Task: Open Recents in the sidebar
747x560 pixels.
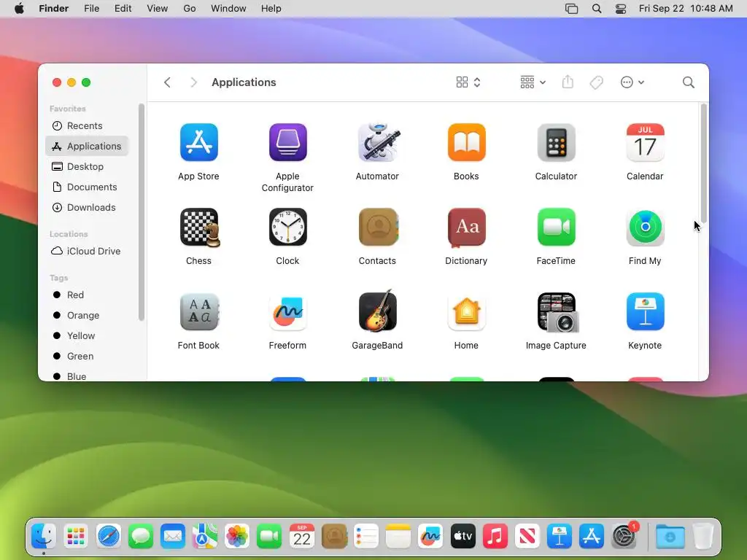Action: pos(88,125)
